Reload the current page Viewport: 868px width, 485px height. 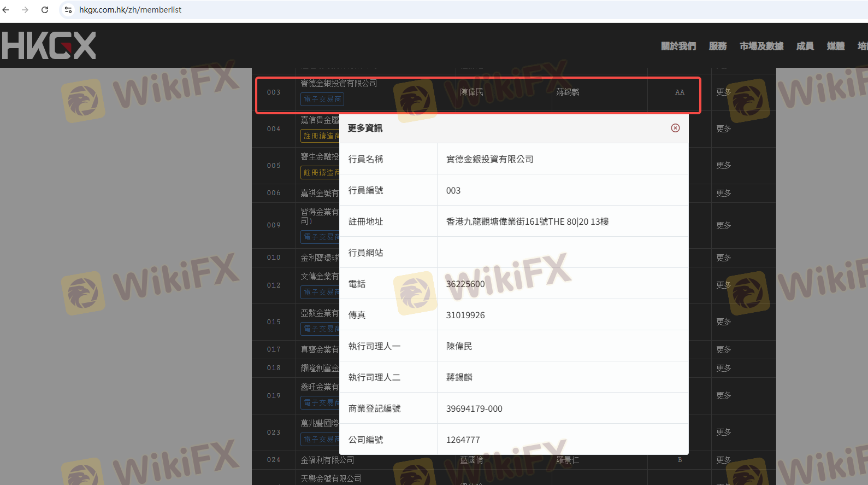(45, 10)
